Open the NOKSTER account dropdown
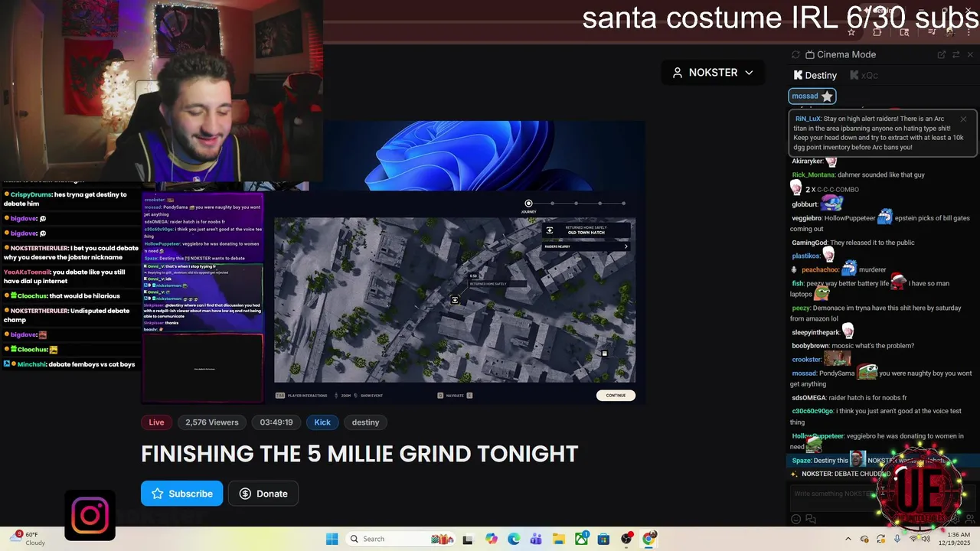 tap(713, 72)
